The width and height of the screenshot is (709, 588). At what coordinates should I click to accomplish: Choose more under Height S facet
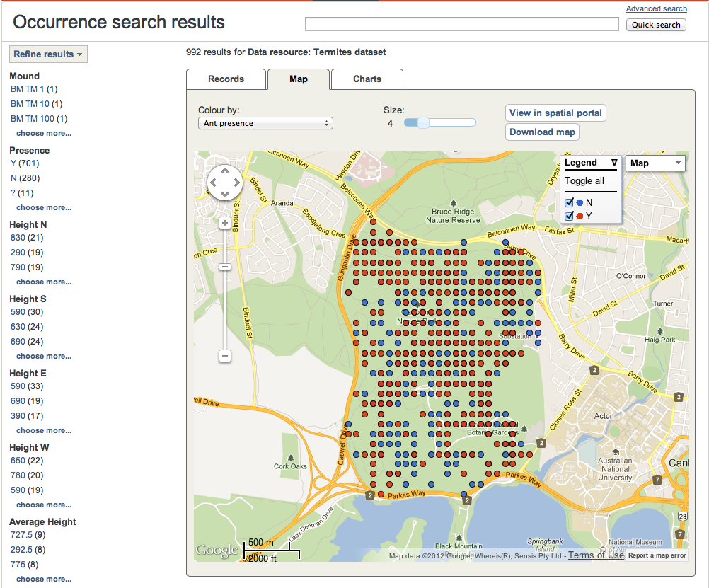click(44, 356)
